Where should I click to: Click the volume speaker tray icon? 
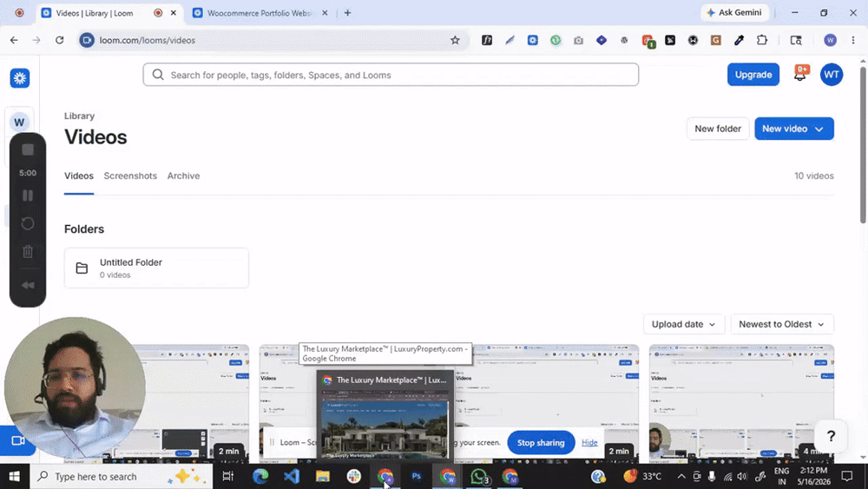pos(742,476)
